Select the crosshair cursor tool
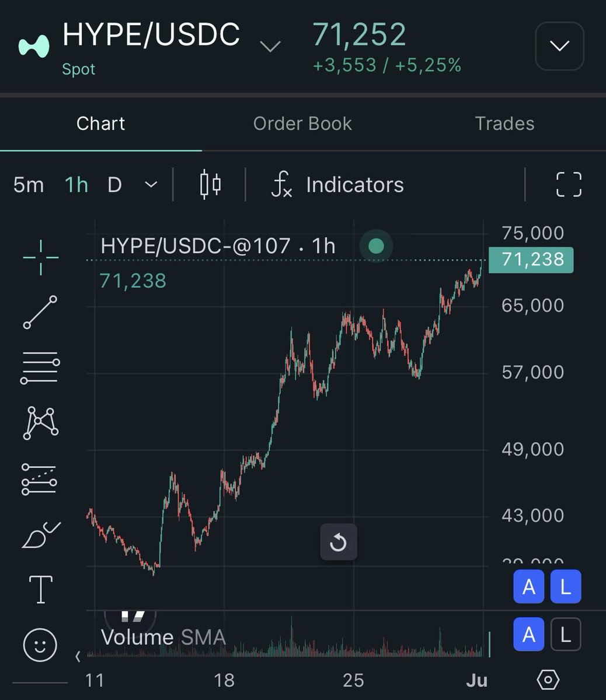Viewport: 606px width, 700px height. point(40,257)
